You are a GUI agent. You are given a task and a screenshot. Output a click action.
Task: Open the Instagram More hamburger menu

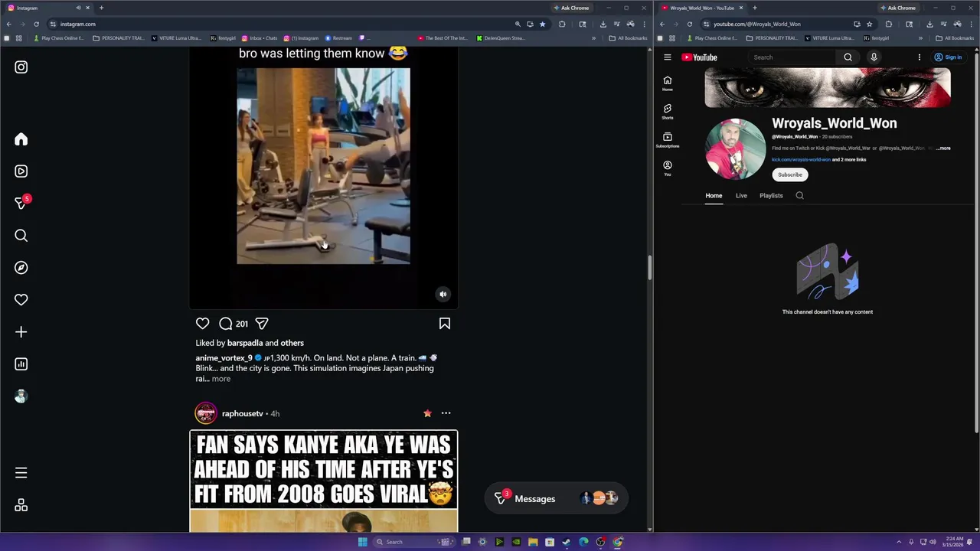[x=21, y=473]
